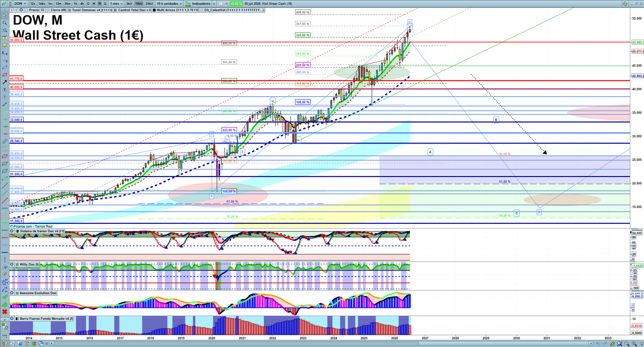Click the 5kU units button
The height and width of the screenshot is (347, 644).
pos(129,4)
